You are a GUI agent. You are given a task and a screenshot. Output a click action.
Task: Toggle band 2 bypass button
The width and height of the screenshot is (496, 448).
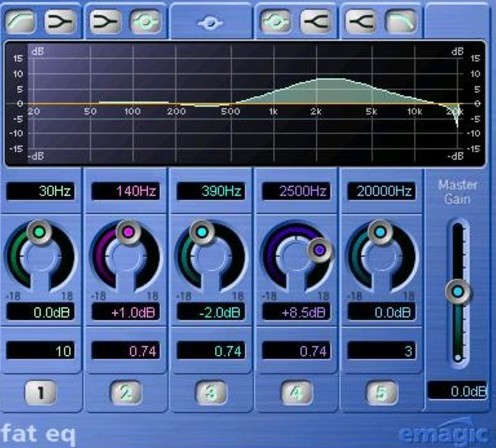pos(126,393)
